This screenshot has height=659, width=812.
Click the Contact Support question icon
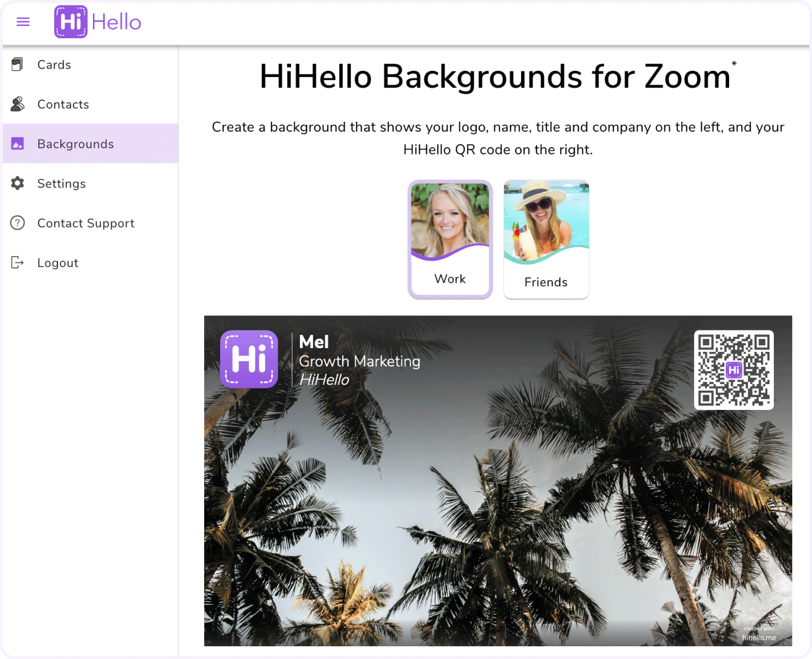point(18,223)
